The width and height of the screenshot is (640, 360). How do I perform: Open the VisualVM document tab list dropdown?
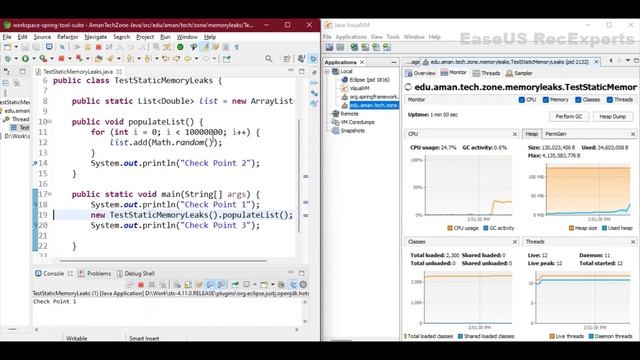tap(628, 61)
